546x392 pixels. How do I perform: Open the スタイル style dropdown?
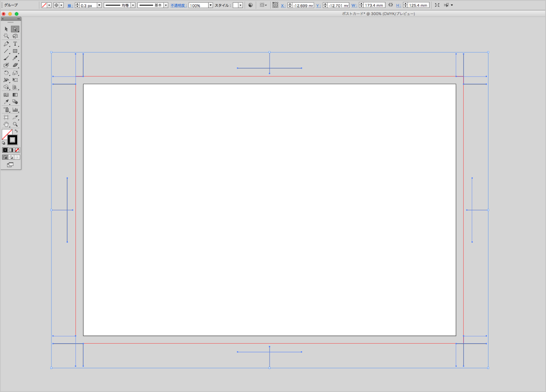click(x=241, y=5)
